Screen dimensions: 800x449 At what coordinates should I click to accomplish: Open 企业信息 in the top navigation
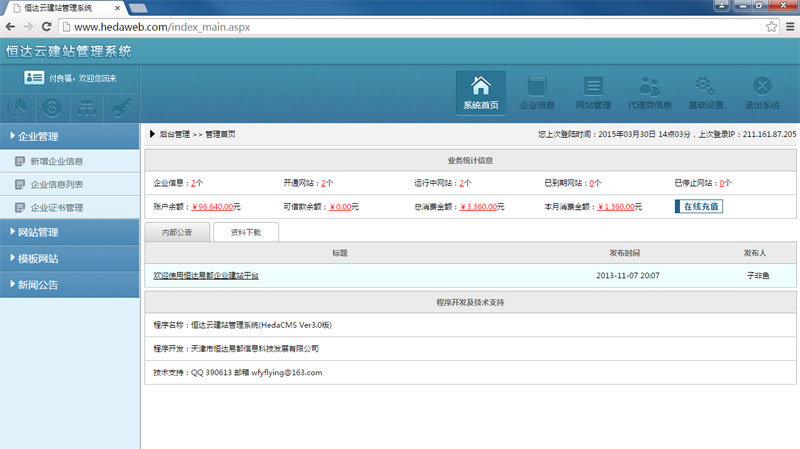click(537, 92)
